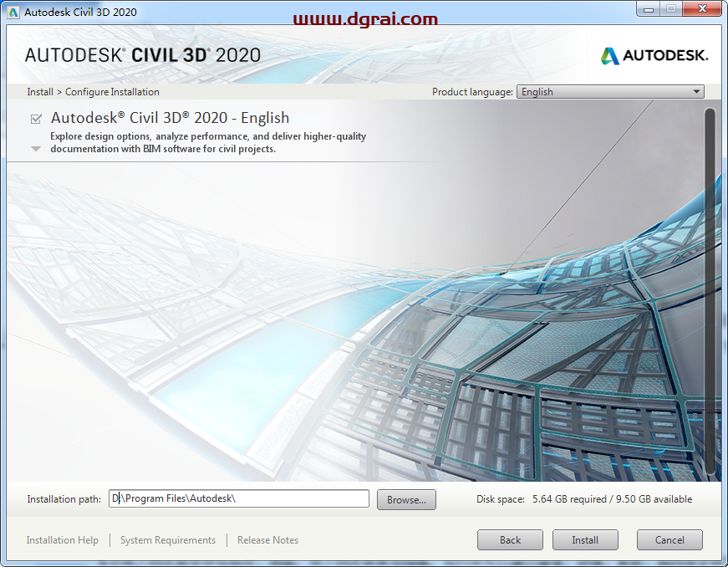Minimize the installer window
The image size is (728, 567).
[x=649, y=9]
